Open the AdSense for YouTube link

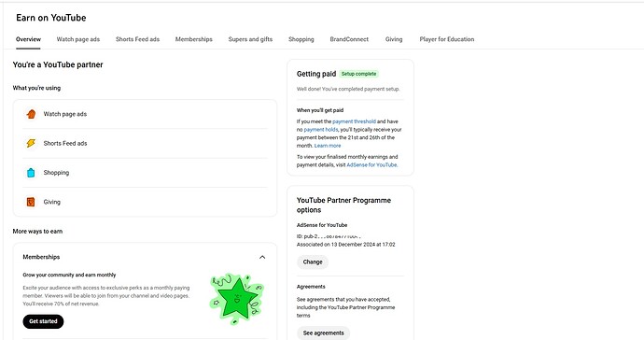[371, 164]
